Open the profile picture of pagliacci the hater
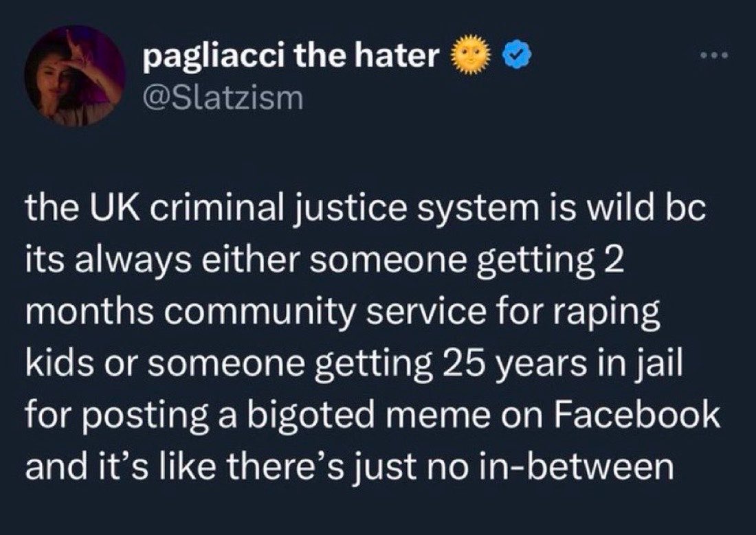756x535 pixels. point(75,76)
